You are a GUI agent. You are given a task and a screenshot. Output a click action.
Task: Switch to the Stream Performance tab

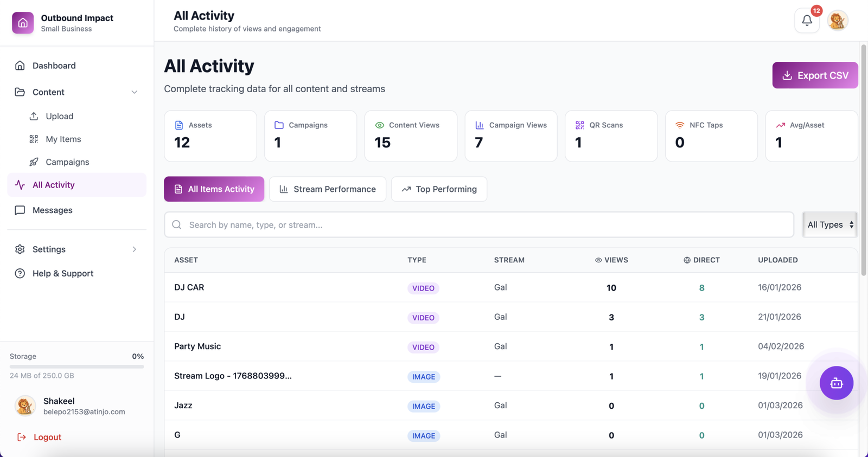pos(328,189)
